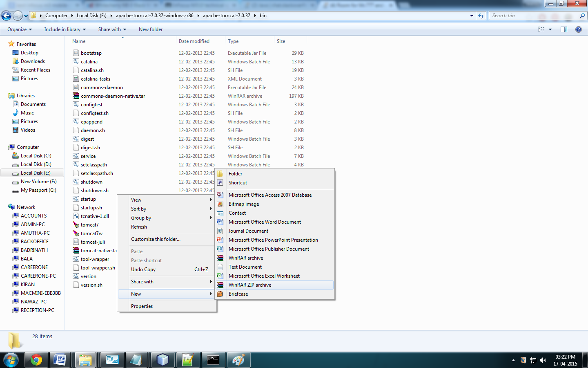This screenshot has width=588, height=368.
Task: Select the startup.sh file
Action: [91, 208]
